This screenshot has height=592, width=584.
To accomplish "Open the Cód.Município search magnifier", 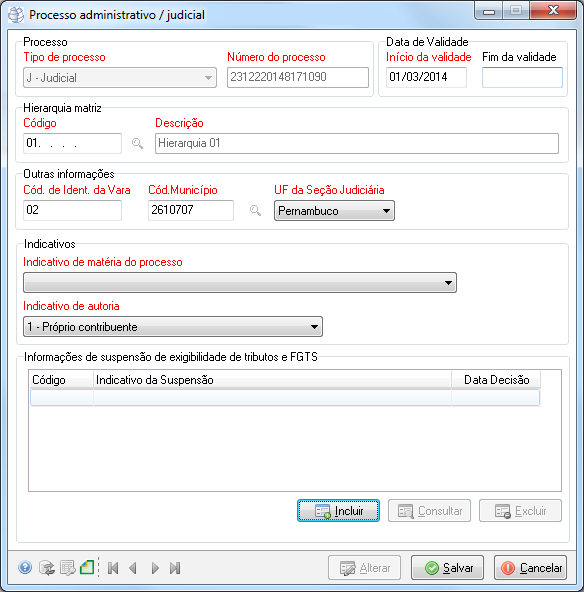I will [255, 210].
